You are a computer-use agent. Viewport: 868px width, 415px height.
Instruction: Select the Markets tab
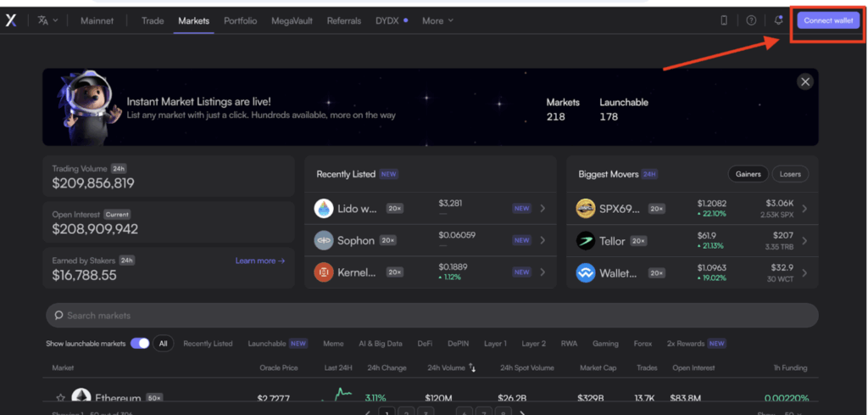click(x=194, y=21)
